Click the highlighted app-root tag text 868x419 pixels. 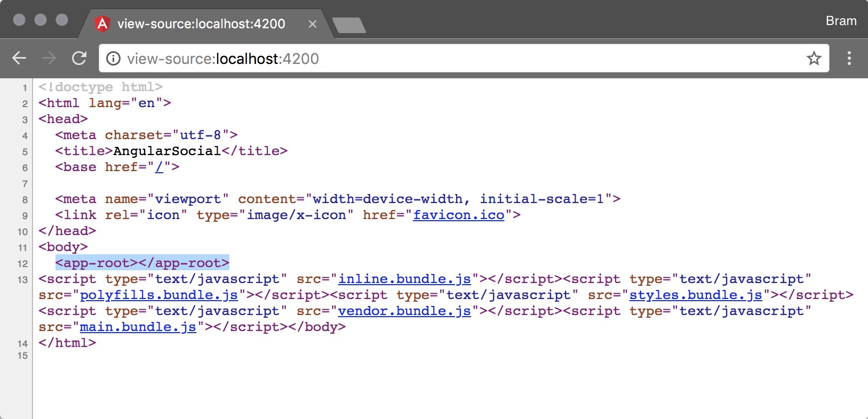(x=142, y=263)
